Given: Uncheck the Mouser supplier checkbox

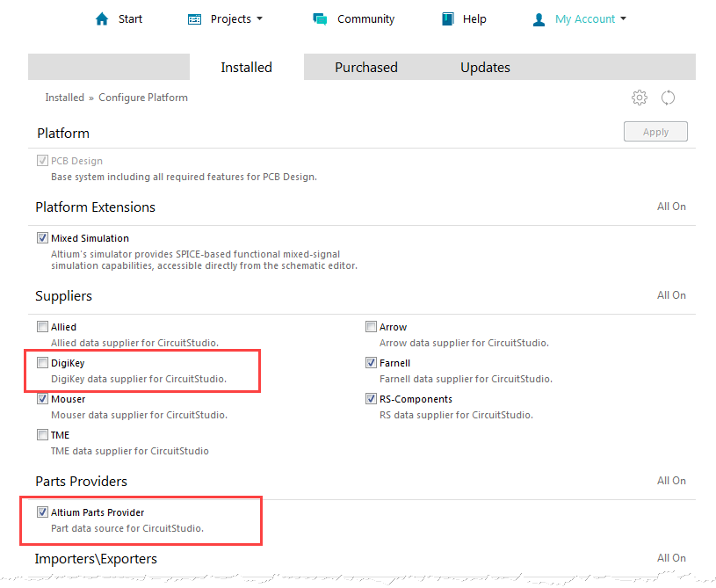Looking at the screenshot, I should tap(43, 399).
